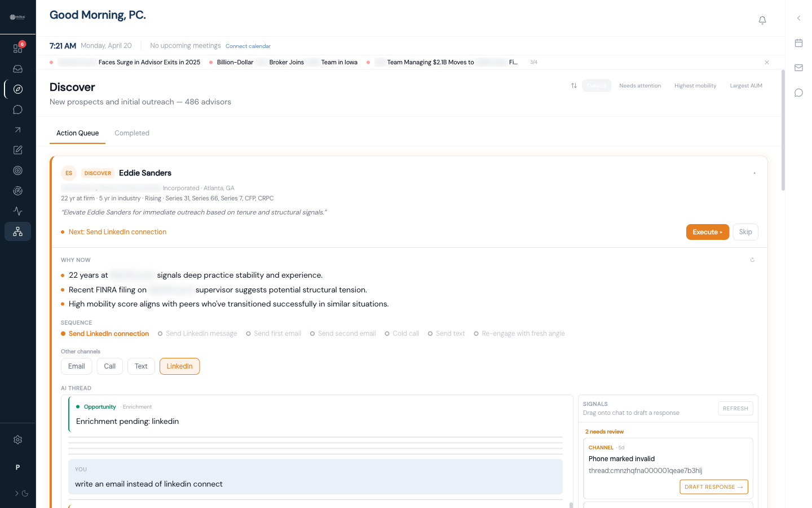The height and width of the screenshot is (508, 812).
Task: Open the notification bell
Action: pyautogui.click(x=762, y=20)
